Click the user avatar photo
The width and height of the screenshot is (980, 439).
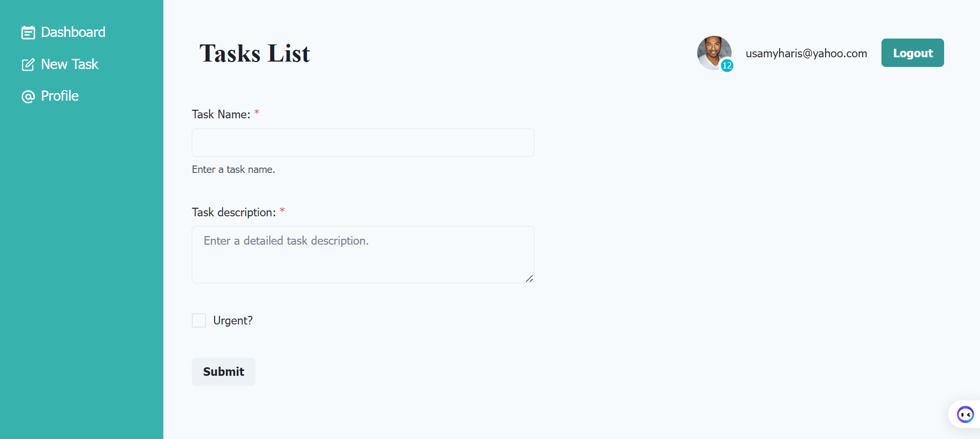[714, 52]
